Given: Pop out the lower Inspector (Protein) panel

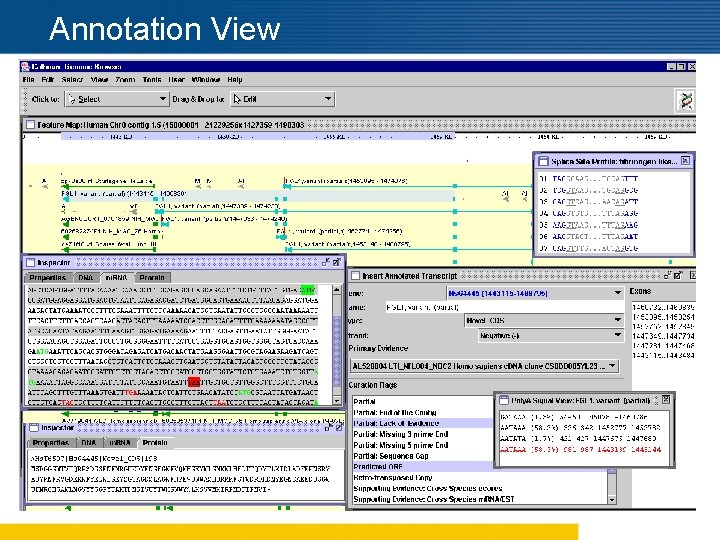Looking at the screenshot, I should pyautogui.click(x=339, y=428).
